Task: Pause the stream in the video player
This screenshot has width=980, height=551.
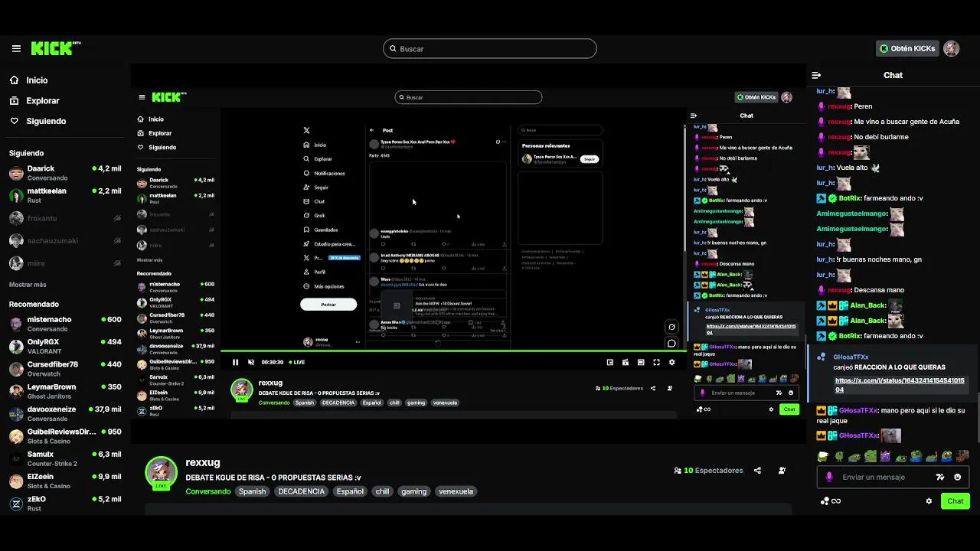Action: tap(235, 362)
